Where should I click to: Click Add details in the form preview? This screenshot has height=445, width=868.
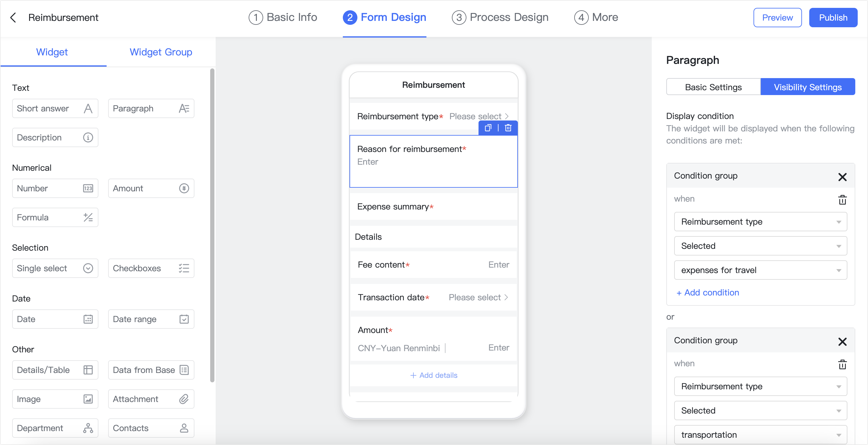(433, 375)
